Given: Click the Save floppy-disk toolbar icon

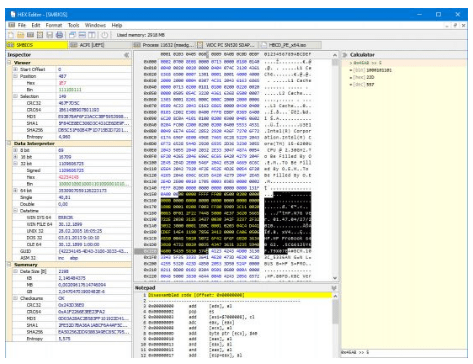Looking at the screenshot, I should point(50,35).
